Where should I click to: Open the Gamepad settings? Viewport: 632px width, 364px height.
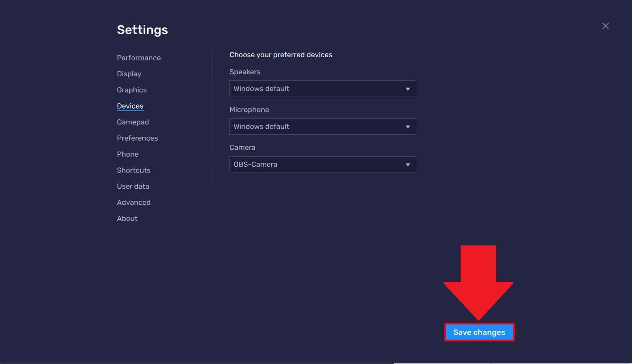click(133, 122)
